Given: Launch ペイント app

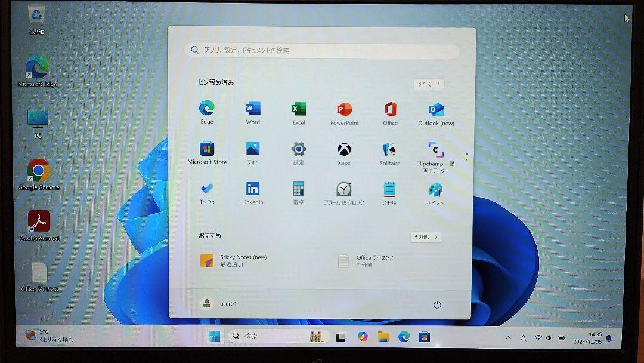Looking at the screenshot, I should (435, 194).
